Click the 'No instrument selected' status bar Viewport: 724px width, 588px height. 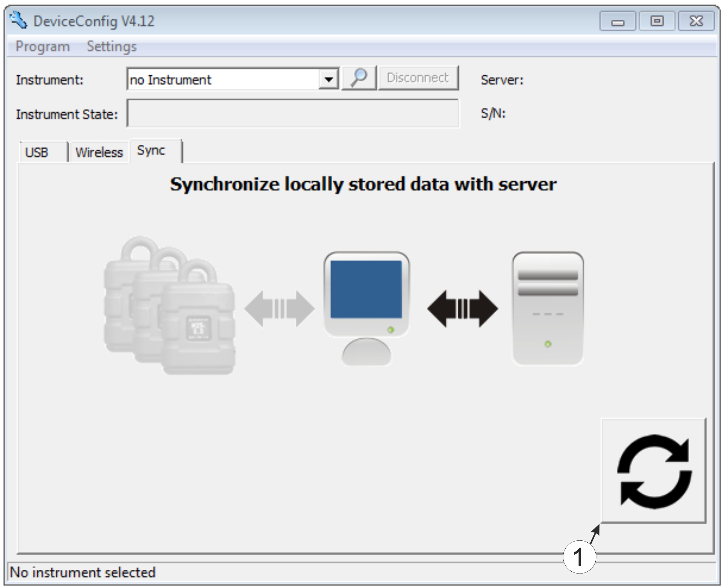[x=83, y=572]
